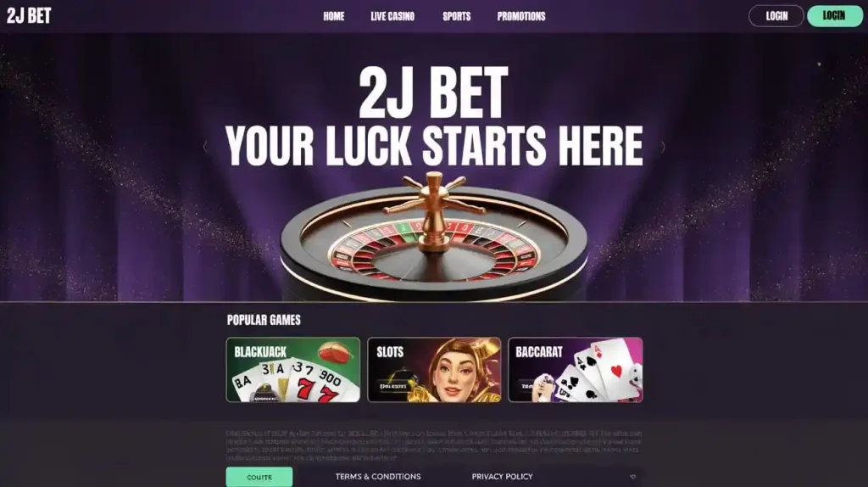This screenshot has height=487, width=868.
Task: Click the 2J BET logo in header
Action: click(29, 16)
